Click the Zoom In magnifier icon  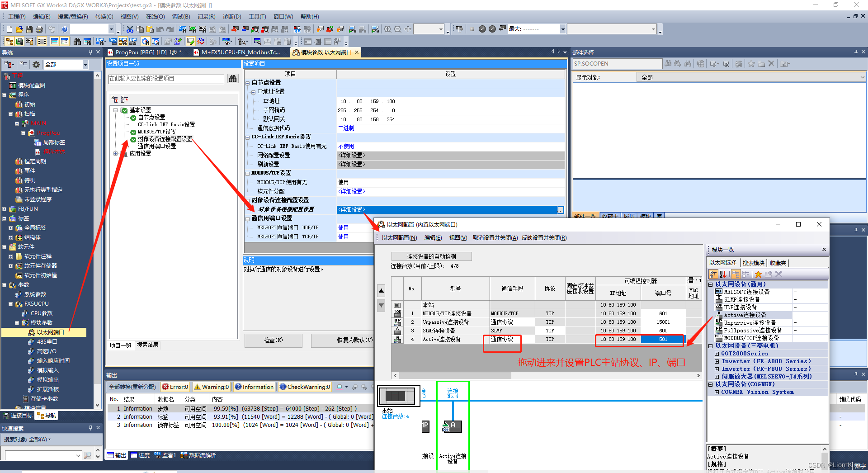point(387,28)
